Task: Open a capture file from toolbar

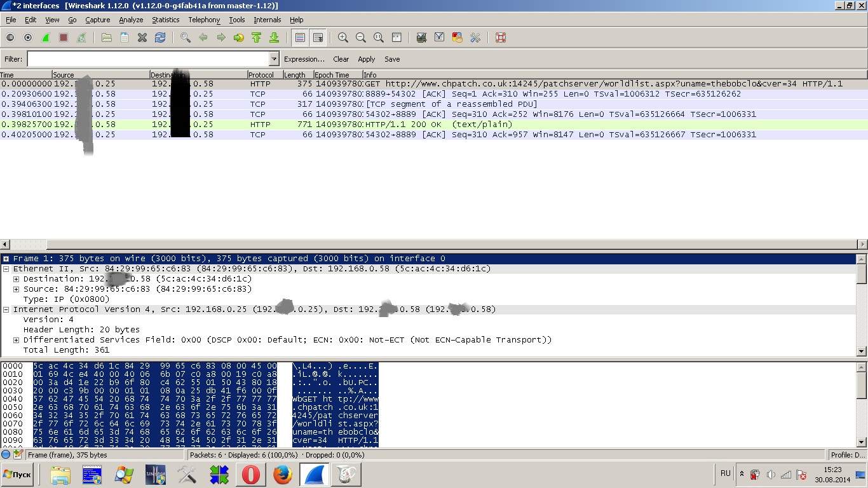Action: pyautogui.click(x=107, y=38)
